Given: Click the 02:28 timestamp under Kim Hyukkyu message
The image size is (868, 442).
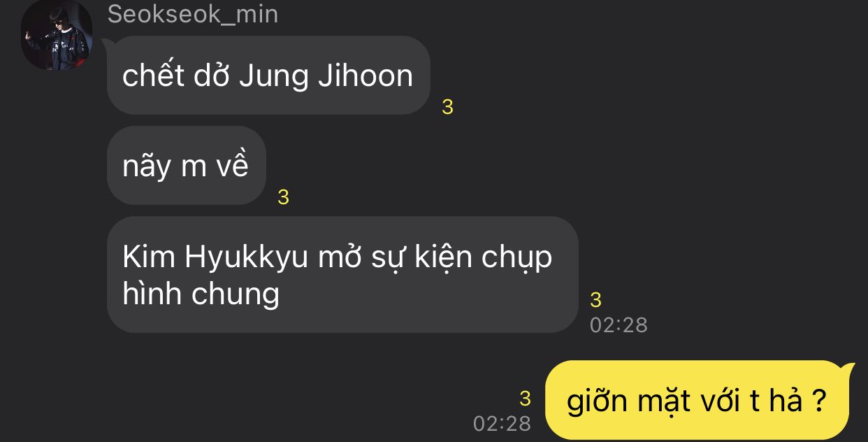Looking at the screenshot, I should 619,325.
